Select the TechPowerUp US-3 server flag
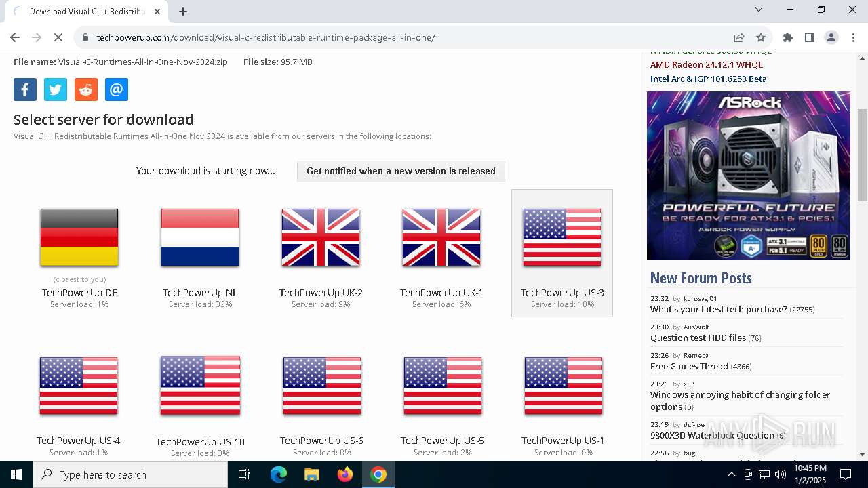868x488 pixels. (562, 237)
